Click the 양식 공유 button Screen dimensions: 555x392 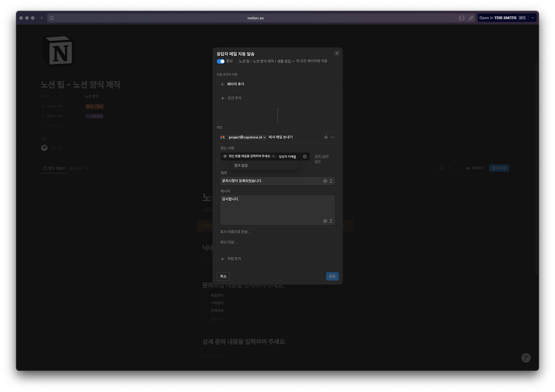(x=499, y=168)
